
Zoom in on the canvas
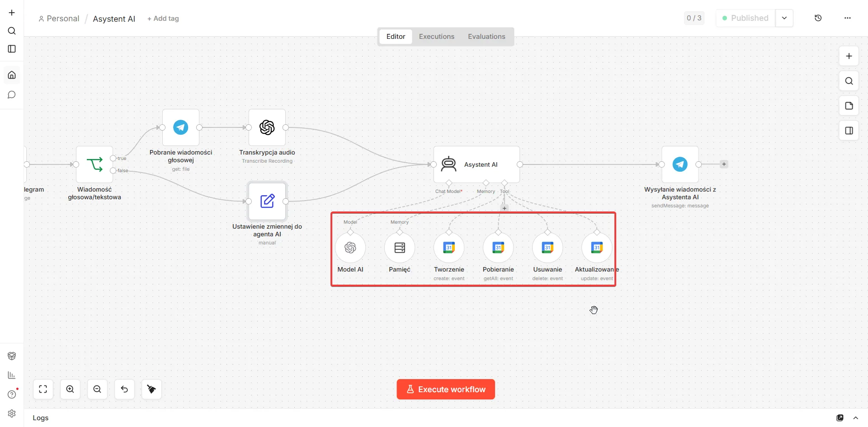pyautogui.click(x=70, y=389)
